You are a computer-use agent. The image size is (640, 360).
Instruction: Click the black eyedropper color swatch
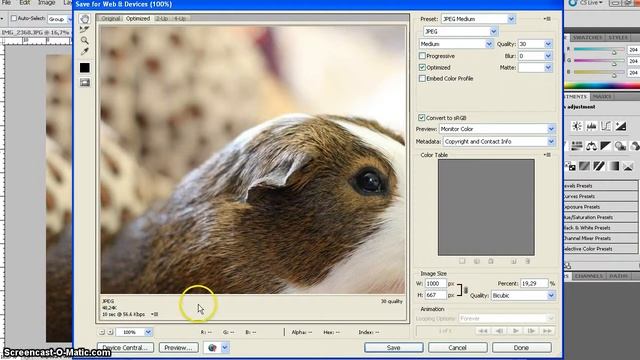(x=84, y=67)
